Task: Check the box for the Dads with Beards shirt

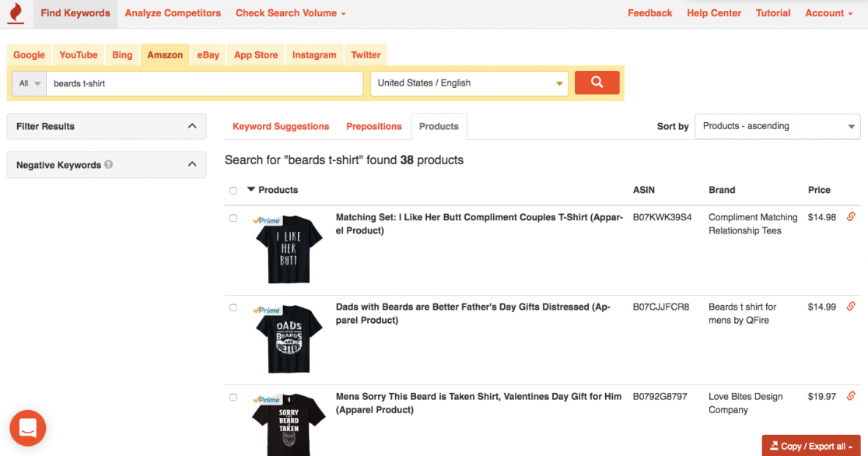Action: 233,307
